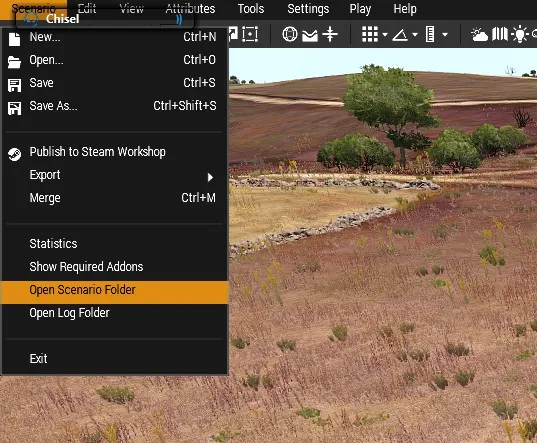The image size is (537, 443).
Task: Open the Tools menu
Action: 251,9
